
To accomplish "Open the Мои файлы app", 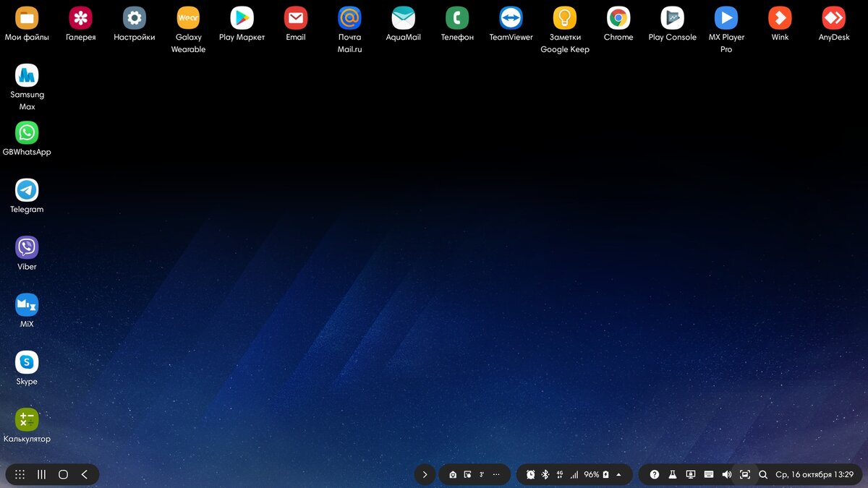I will 27,24.
